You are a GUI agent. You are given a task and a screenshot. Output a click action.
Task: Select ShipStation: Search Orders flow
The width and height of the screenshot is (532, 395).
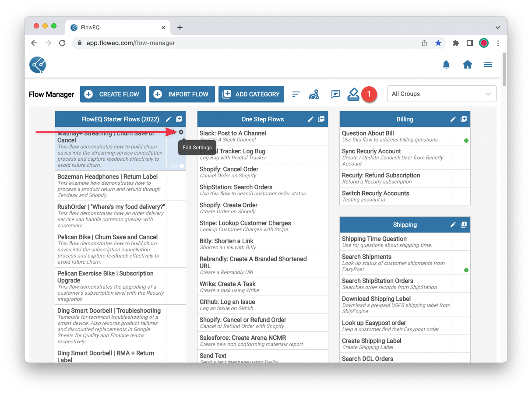pos(263,190)
